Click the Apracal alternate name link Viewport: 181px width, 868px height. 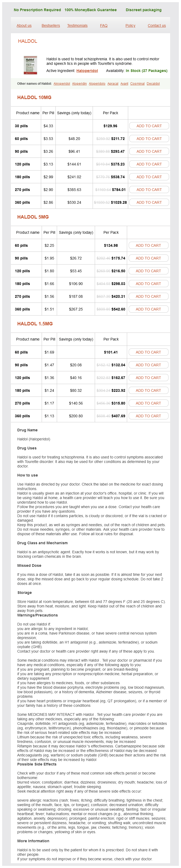(x=113, y=84)
